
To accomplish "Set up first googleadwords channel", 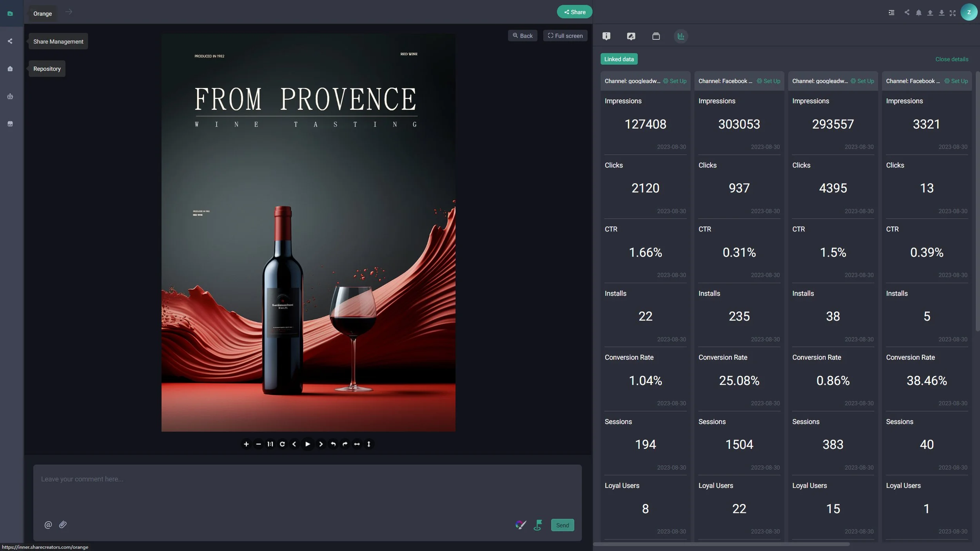I will coord(675,81).
